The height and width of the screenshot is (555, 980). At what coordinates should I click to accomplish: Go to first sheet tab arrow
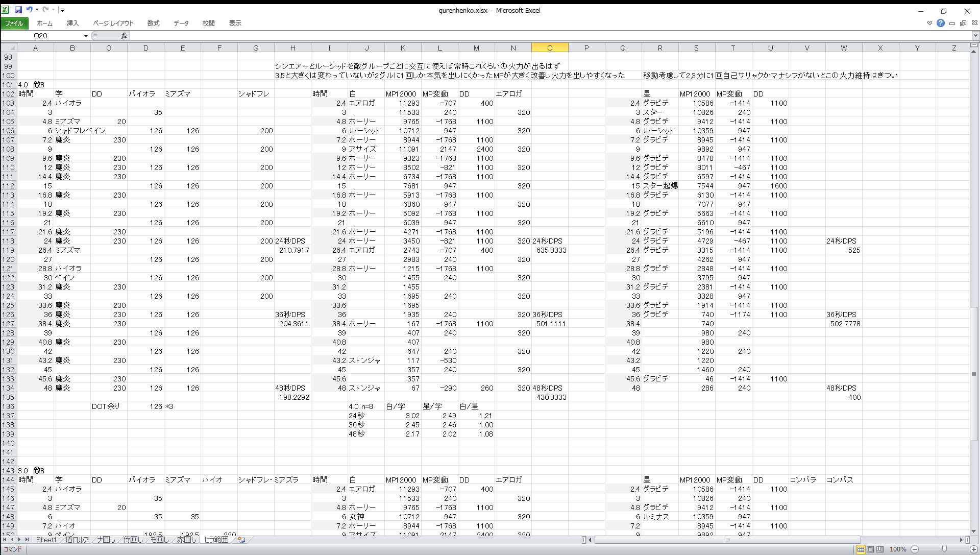5,540
